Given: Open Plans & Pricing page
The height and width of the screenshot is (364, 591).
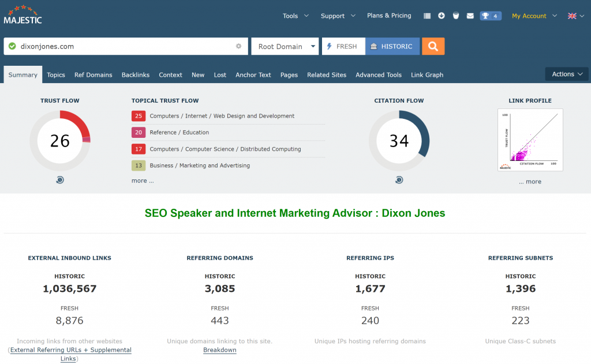Looking at the screenshot, I should (x=389, y=16).
